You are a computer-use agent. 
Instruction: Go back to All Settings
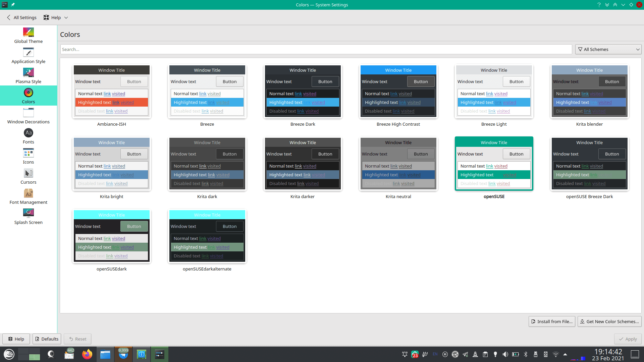pyautogui.click(x=22, y=17)
